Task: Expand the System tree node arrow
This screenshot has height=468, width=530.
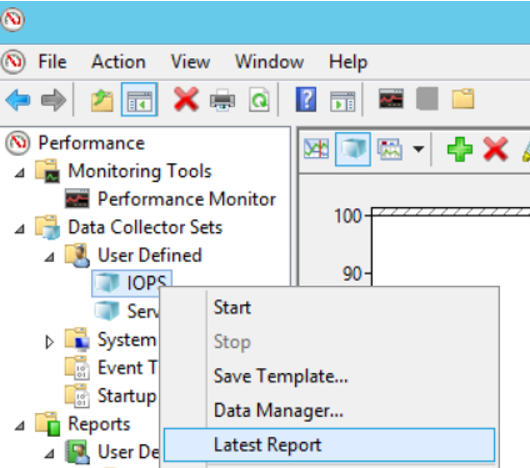Action: point(49,342)
